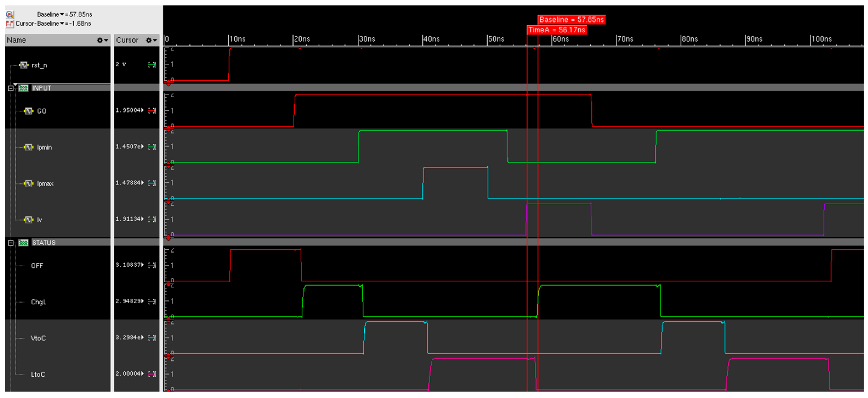Viewport: 868px width, 398px height.
Task: Click the LtoC trace style icon
Action: [152, 374]
